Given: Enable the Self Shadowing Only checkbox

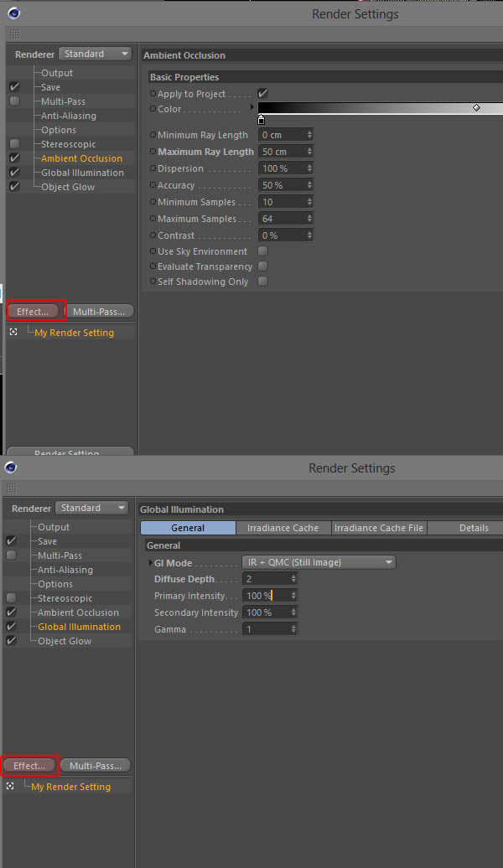Looking at the screenshot, I should click(x=262, y=282).
